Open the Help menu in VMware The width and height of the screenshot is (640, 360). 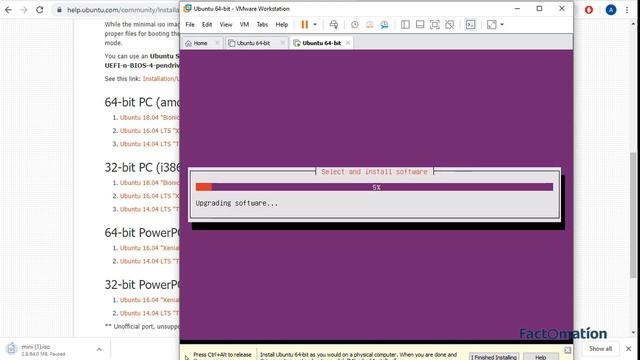282,24
